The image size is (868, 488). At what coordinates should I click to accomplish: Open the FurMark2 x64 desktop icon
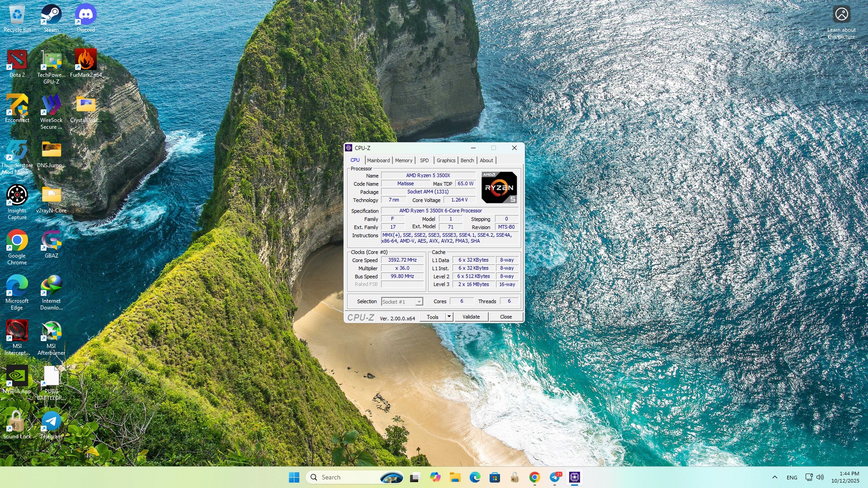85,60
